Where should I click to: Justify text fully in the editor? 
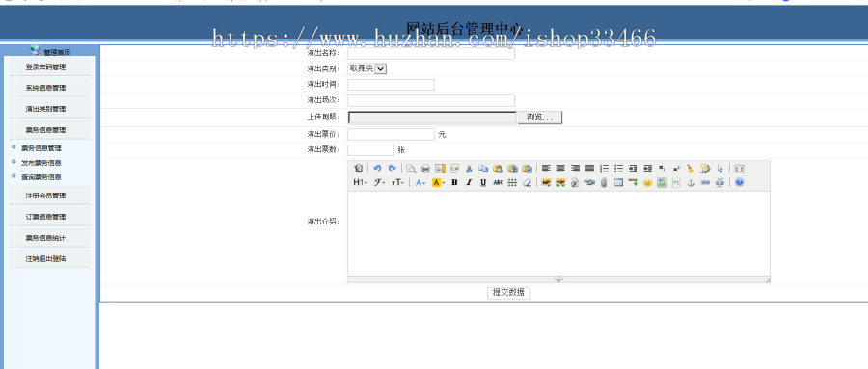coord(589,169)
